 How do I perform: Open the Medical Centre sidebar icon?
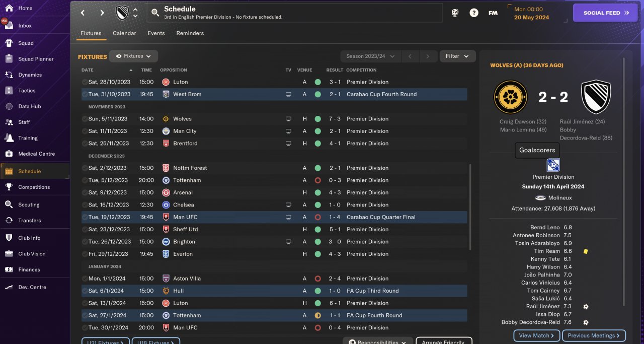(x=9, y=154)
